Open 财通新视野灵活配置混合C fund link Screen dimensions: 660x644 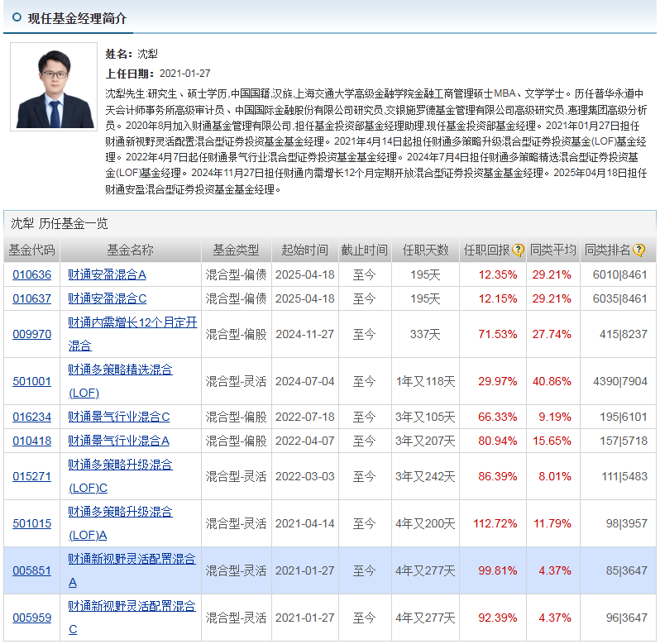point(132,618)
